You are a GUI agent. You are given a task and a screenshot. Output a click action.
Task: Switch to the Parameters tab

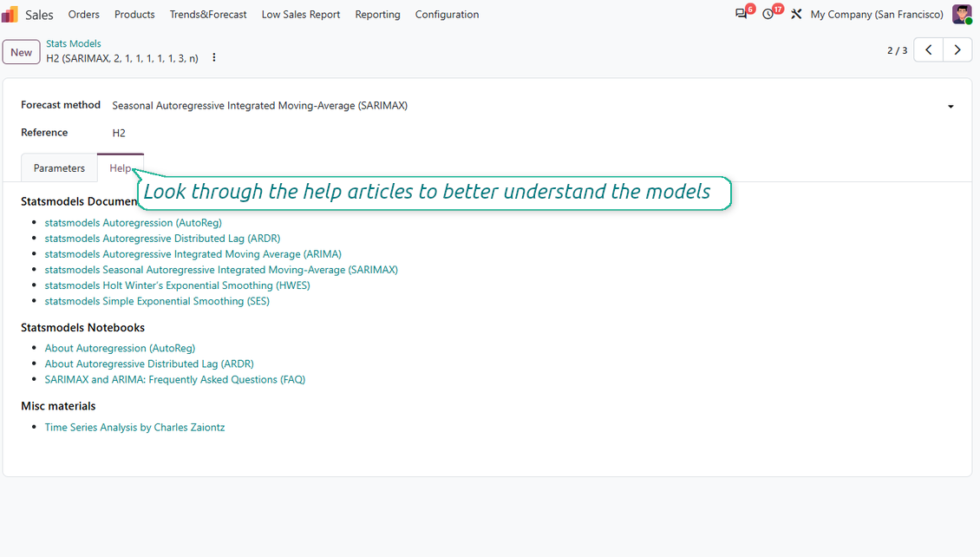coord(59,168)
